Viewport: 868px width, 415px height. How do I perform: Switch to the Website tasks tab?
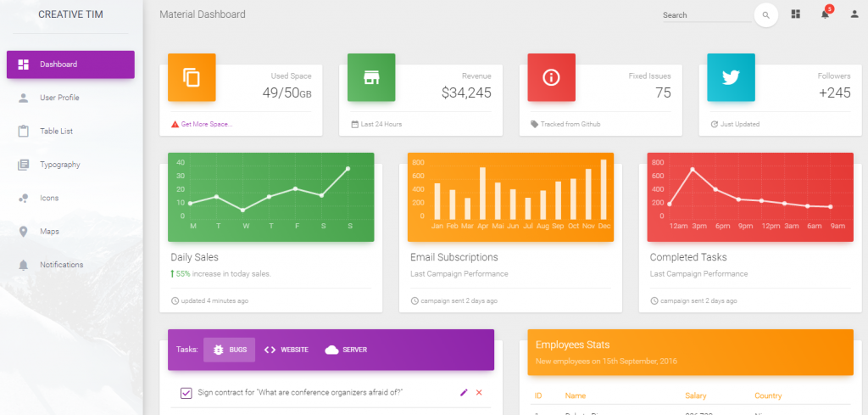[286, 350]
